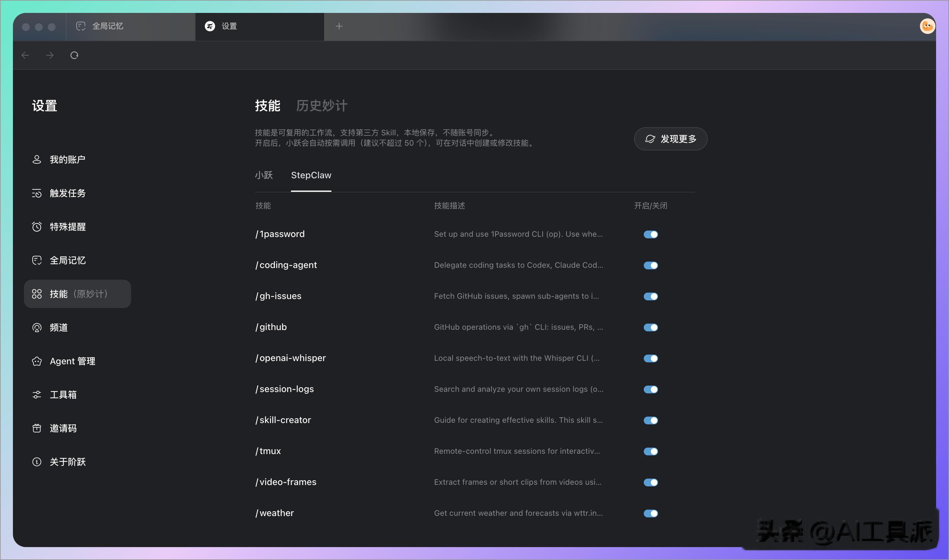This screenshot has height=560, width=949.
Task: Open a new tab with plus button
Action: [339, 26]
